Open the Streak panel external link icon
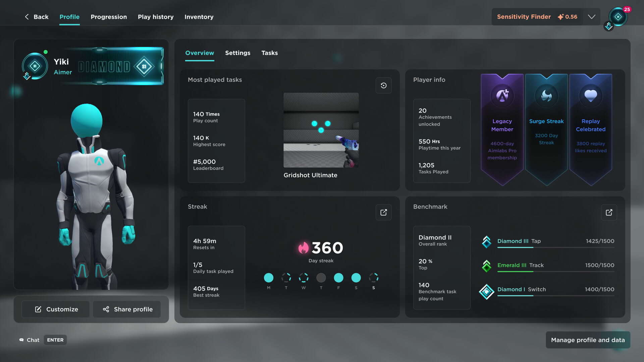644x362 pixels. [384, 213]
